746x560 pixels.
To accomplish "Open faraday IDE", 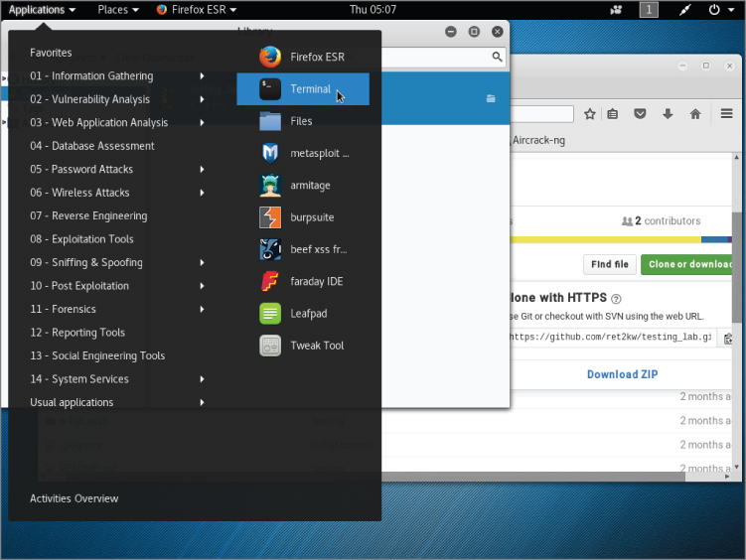I will click(x=303, y=281).
